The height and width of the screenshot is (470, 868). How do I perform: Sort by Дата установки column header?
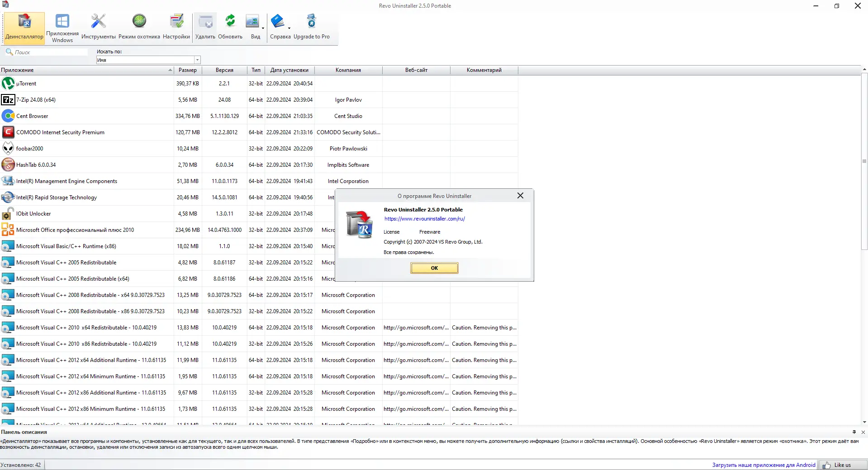pos(289,70)
